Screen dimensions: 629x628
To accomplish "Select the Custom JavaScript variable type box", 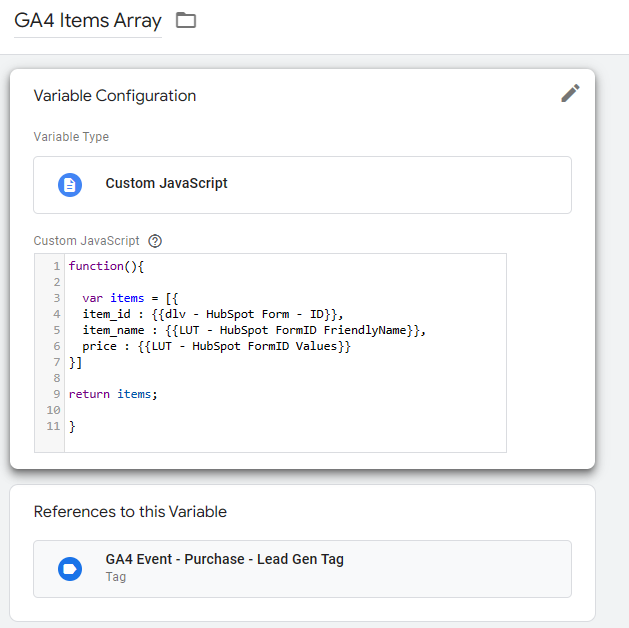I will pos(302,185).
